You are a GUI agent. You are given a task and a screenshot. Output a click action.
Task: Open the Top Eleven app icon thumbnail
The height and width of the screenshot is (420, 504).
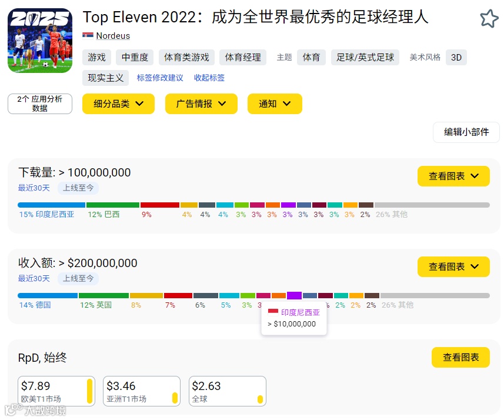(x=40, y=41)
